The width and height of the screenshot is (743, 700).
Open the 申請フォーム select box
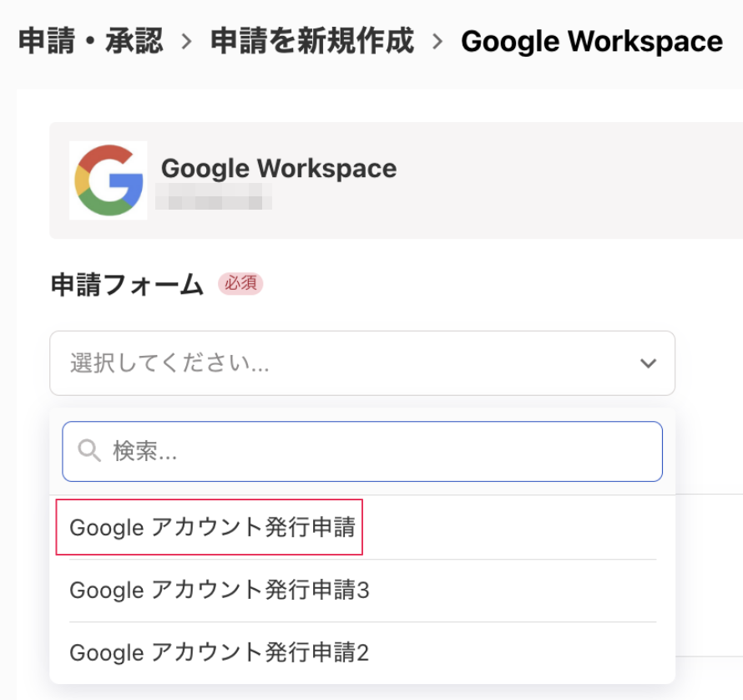[x=362, y=363]
